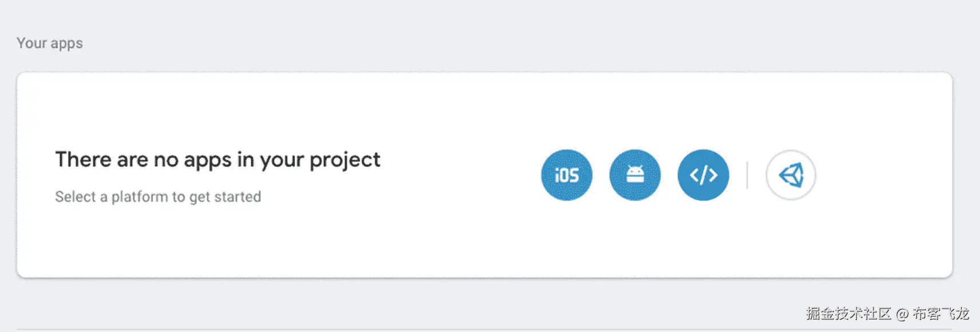The height and width of the screenshot is (332, 980).
Task: Click "There are no apps in your project" heading
Action: pos(217,160)
